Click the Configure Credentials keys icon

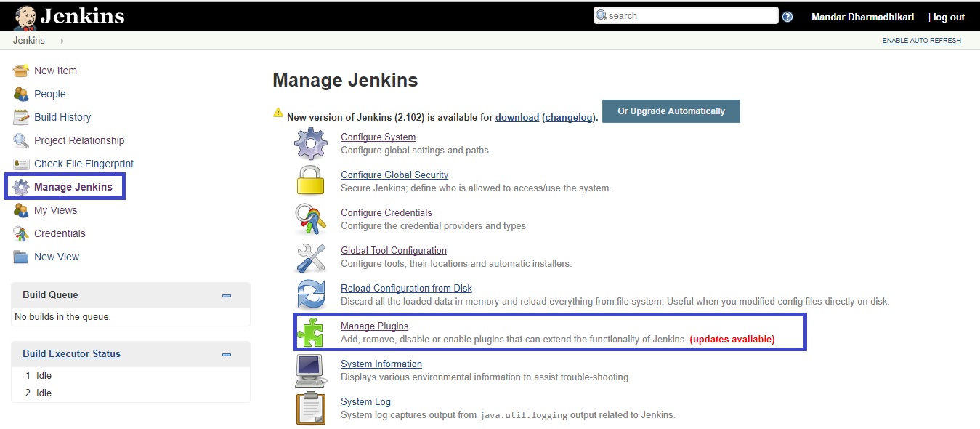click(311, 219)
